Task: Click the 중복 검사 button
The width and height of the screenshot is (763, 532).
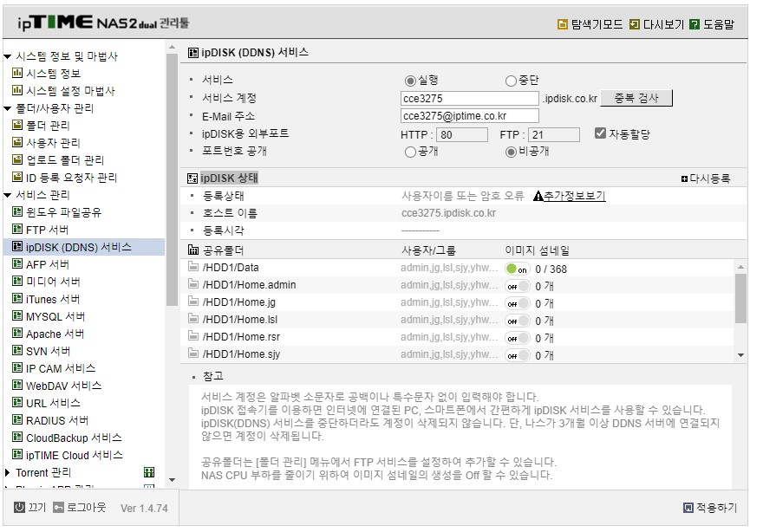Action: (x=636, y=98)
